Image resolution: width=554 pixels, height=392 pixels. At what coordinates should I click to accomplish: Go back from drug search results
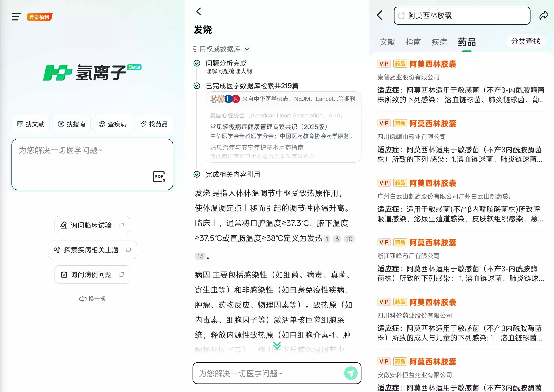tap(380, 15)
